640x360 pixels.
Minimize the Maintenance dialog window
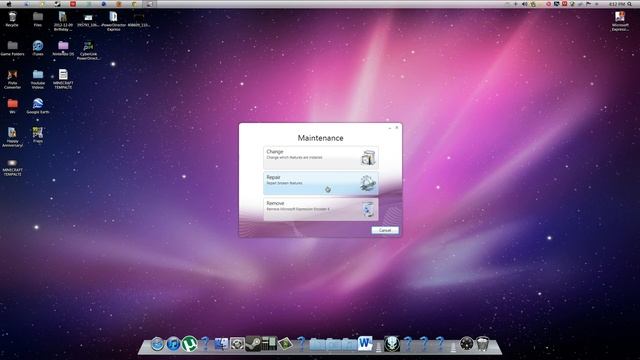(x=390, y=128)
